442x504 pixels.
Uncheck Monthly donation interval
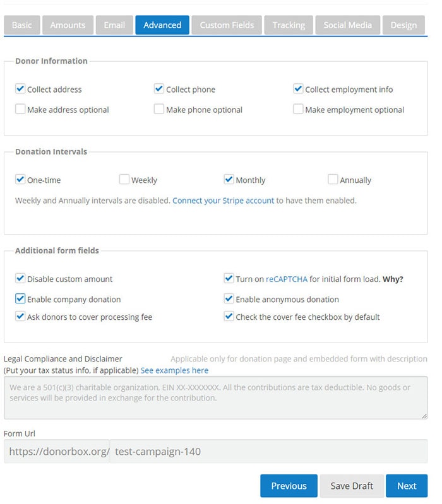(229, 180)
